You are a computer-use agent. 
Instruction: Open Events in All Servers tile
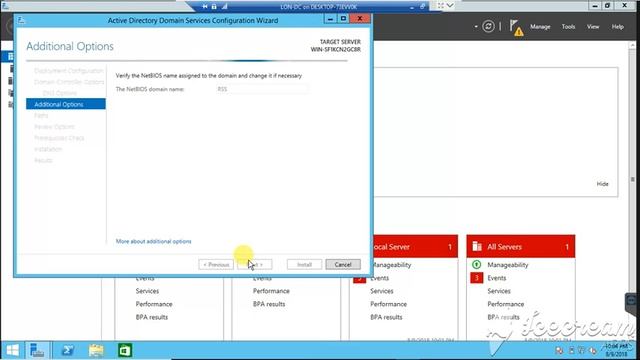tap(497, 278)
